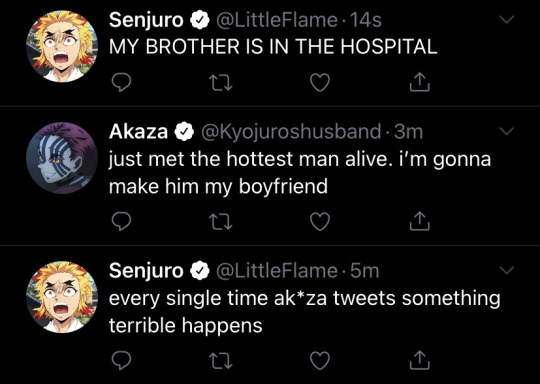The width and height of the screenshot is (540, 384).
Task: Open the options chevron on the 5m Senjuro tweet
Action: pyautogui.click(x=506, y=270)
